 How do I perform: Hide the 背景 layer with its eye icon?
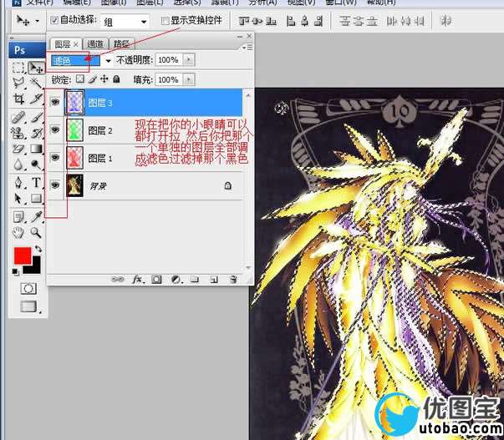click(55, 185)
